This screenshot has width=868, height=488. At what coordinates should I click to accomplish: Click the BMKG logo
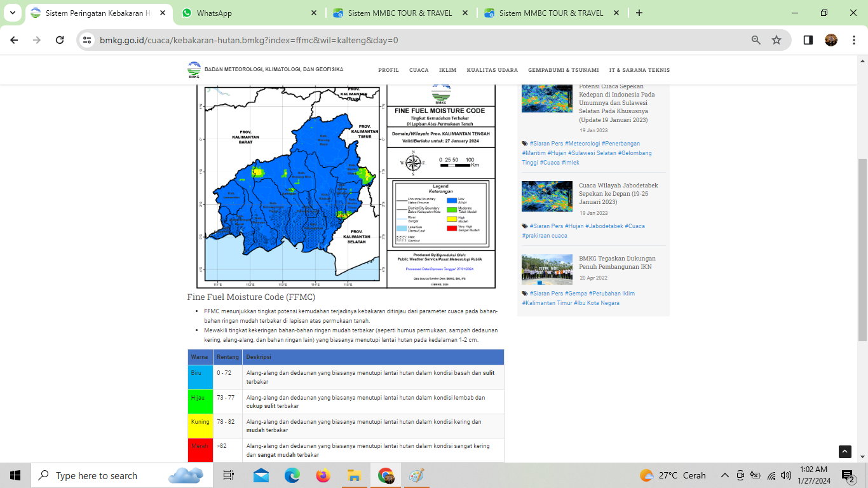[x=194, y=70]
